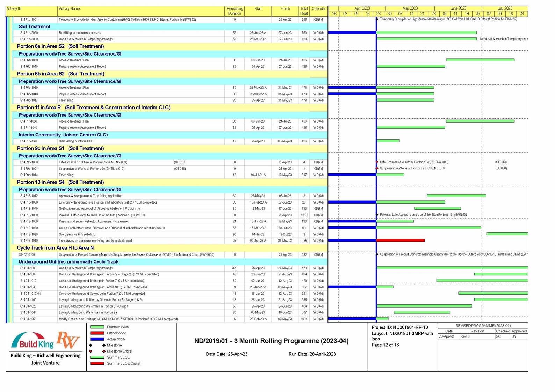Click the 'Data Date: 25-Apr-23' text

(227, 354)
